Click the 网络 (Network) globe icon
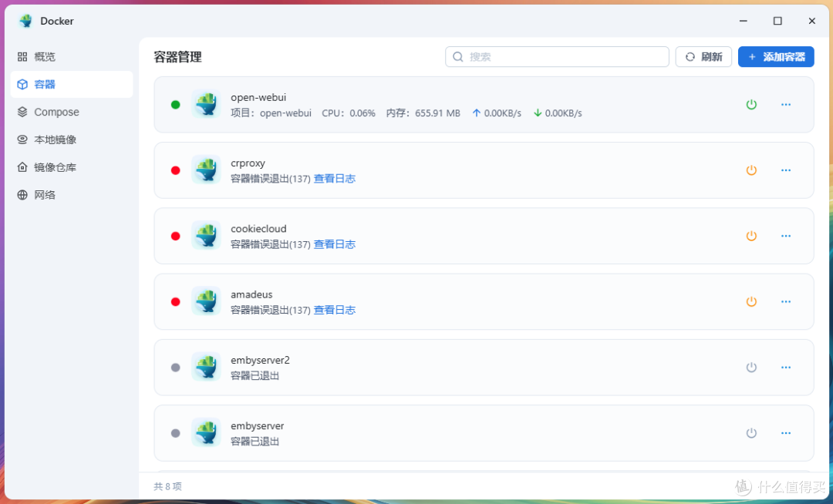 tap(23, 195)
